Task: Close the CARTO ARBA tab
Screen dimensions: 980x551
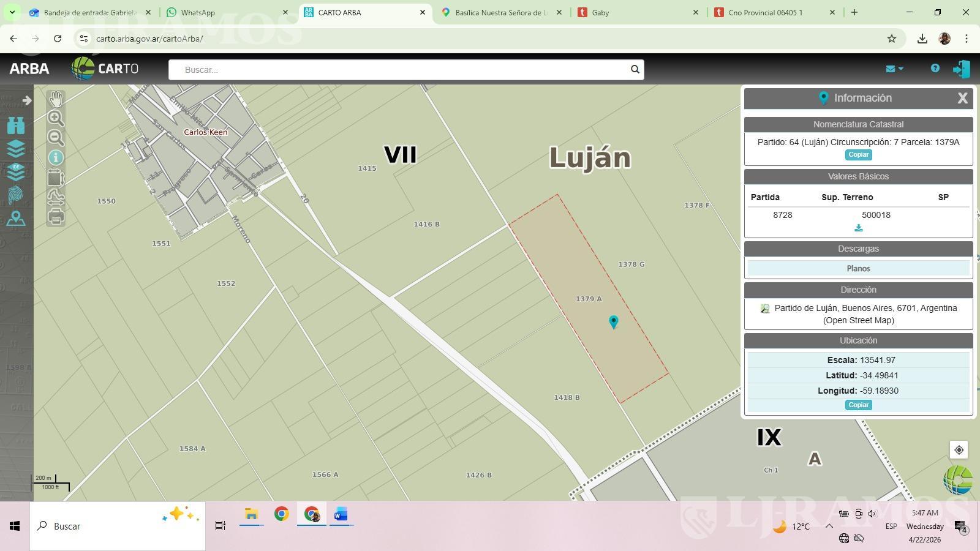Action: [x=422, y=12]
